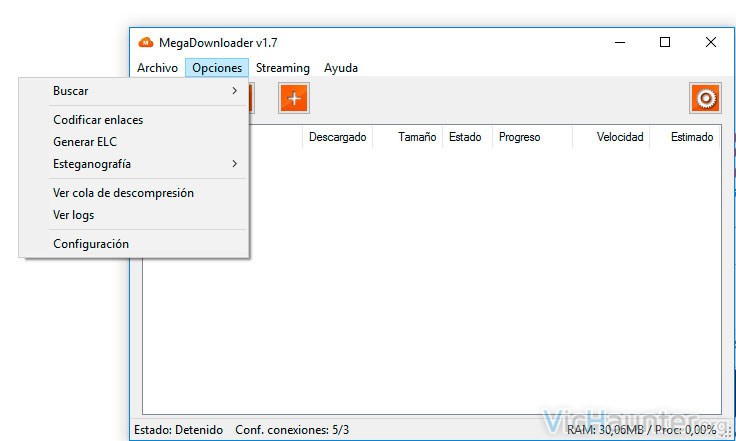Expand the Buscar submenu arrow
The width and height of the screenshot is (736, 441).
pyautogui.click(x=235, y=91)
